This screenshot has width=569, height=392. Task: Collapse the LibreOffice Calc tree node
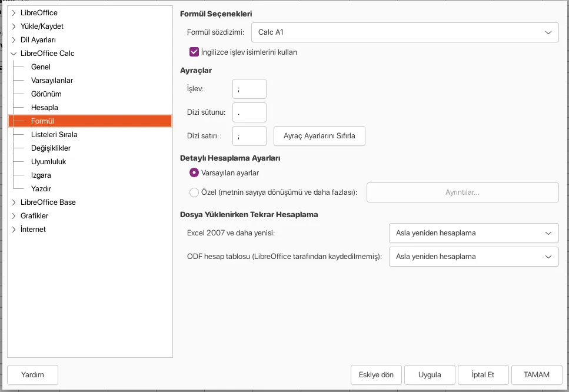point(14,54)
